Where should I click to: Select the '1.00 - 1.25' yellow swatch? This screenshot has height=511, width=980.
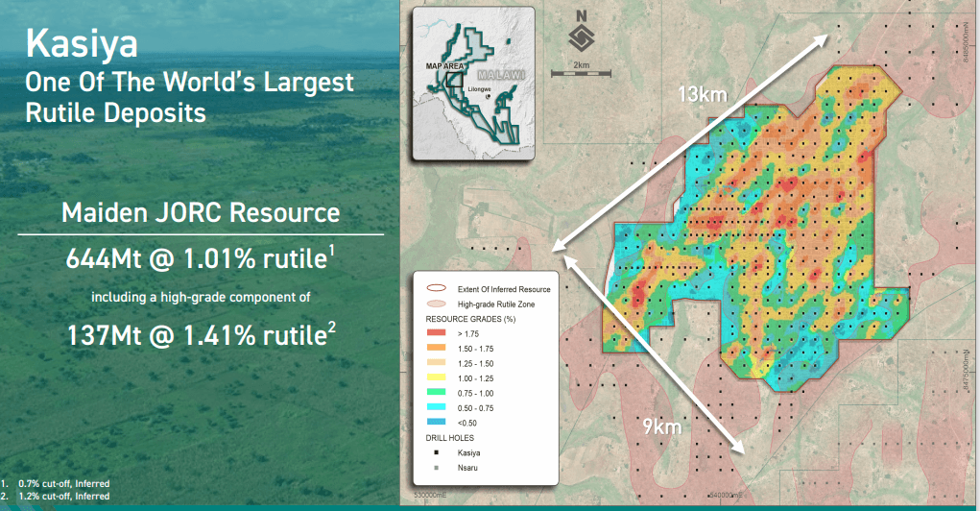[437, 377]
